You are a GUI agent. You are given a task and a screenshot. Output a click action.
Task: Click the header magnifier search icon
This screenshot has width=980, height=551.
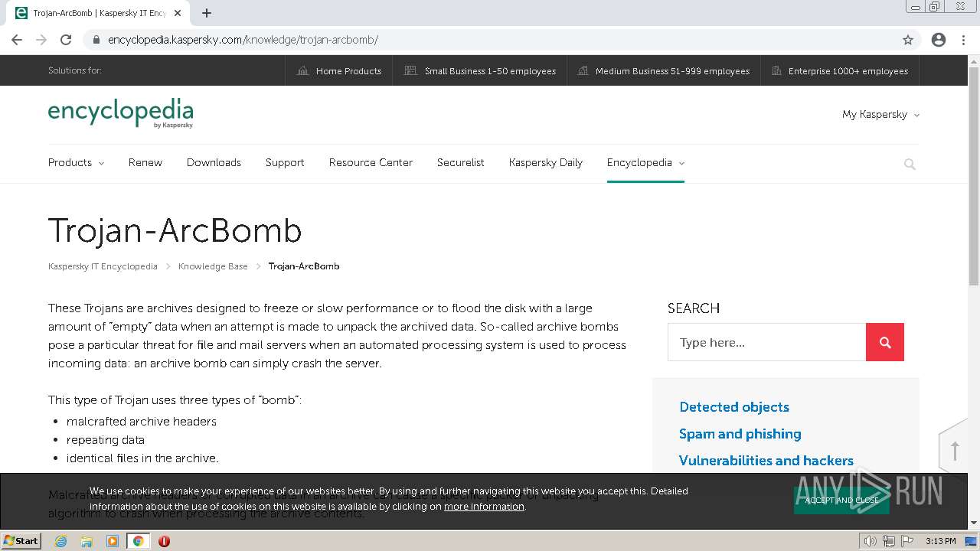coord(910,164)
